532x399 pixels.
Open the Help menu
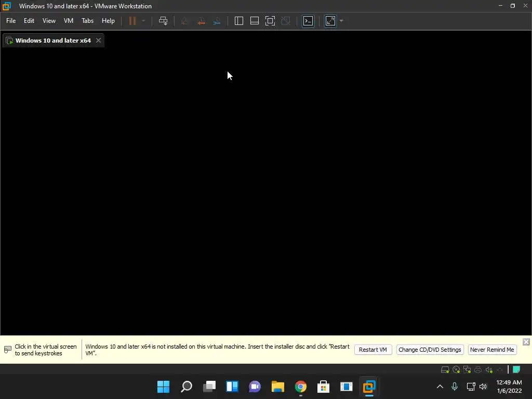tap(108, 21)
